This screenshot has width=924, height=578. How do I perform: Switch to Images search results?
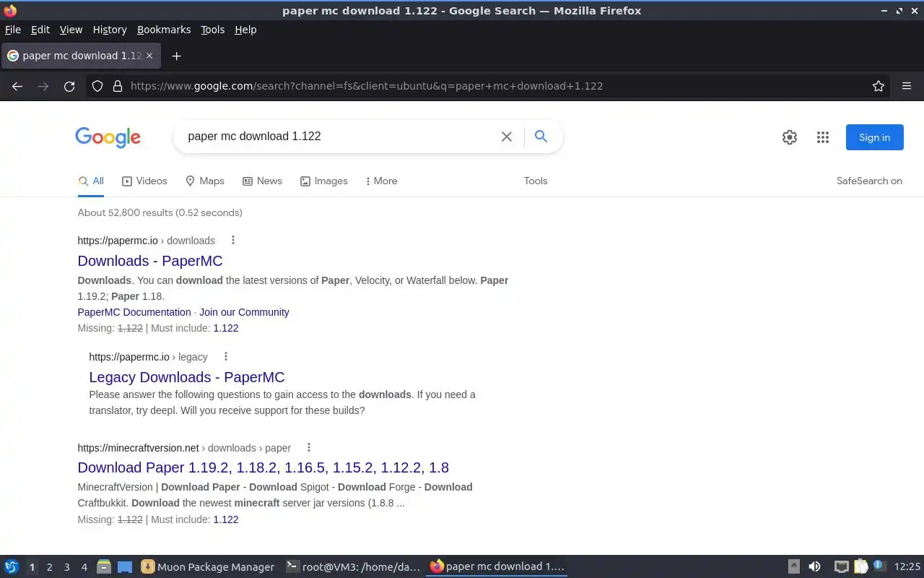(324, 181)
